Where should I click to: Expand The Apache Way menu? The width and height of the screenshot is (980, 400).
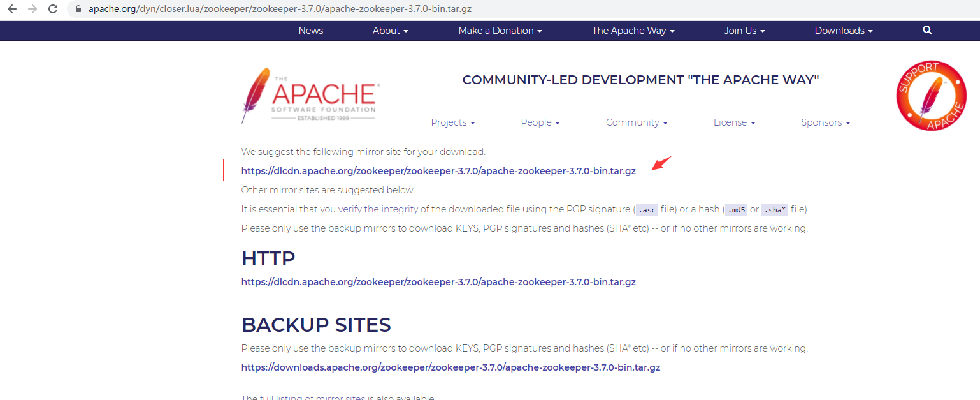[x=633, y=31]
